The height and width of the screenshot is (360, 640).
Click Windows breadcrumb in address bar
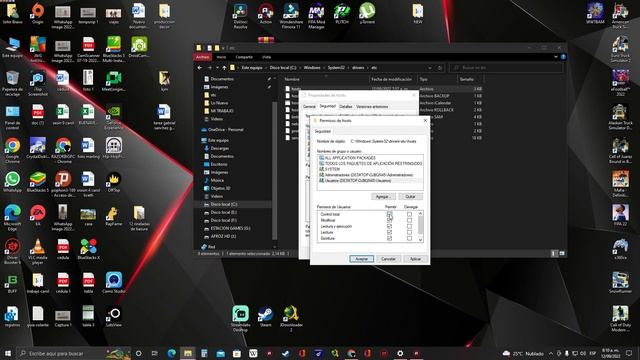[x=312, y=68]
